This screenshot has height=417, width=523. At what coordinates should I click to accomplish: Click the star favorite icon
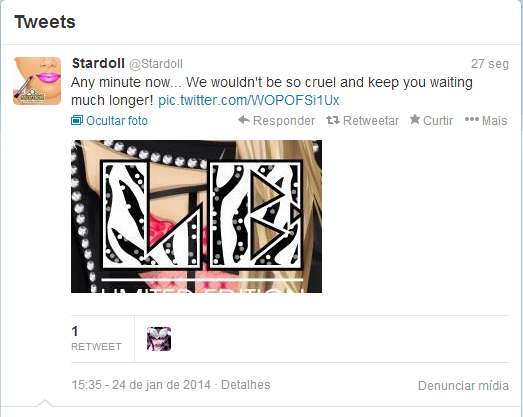tap(415, 119)
